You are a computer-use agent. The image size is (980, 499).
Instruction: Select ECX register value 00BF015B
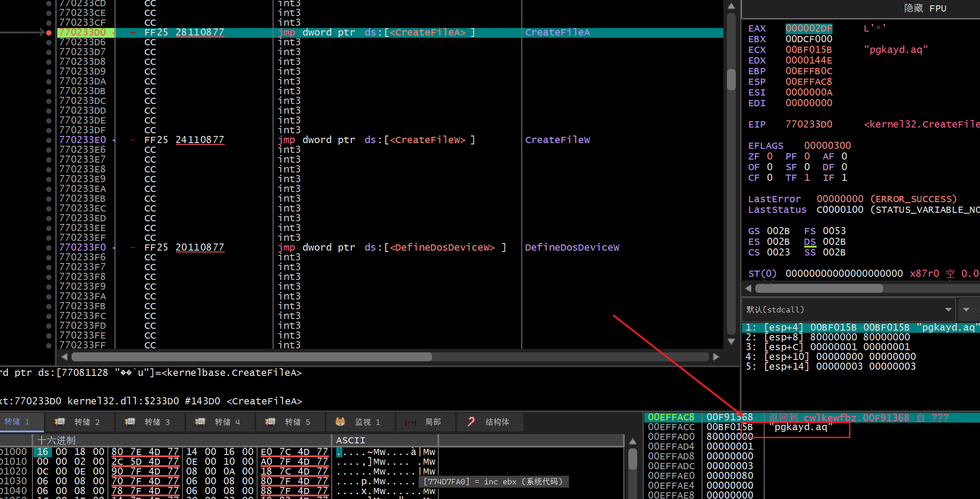[809, 50]
